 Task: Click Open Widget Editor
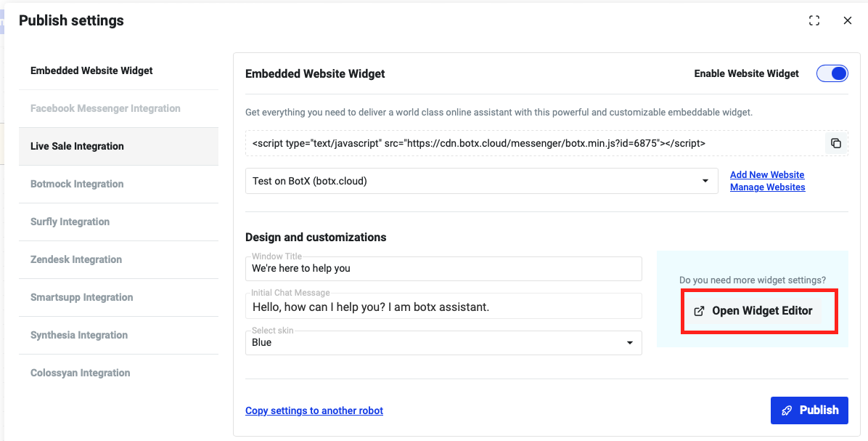tap(759, 310)
